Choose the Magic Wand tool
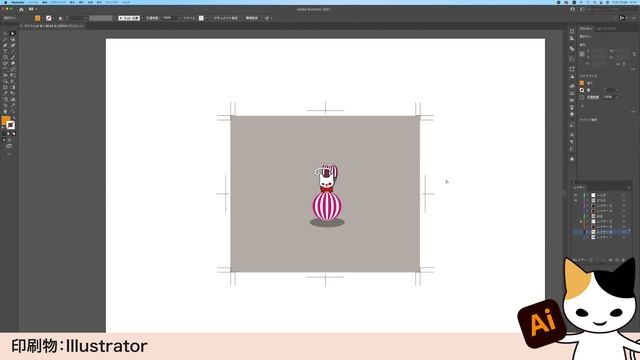The width and height of the screenshot is (640, 360). (x=5, y=40)
